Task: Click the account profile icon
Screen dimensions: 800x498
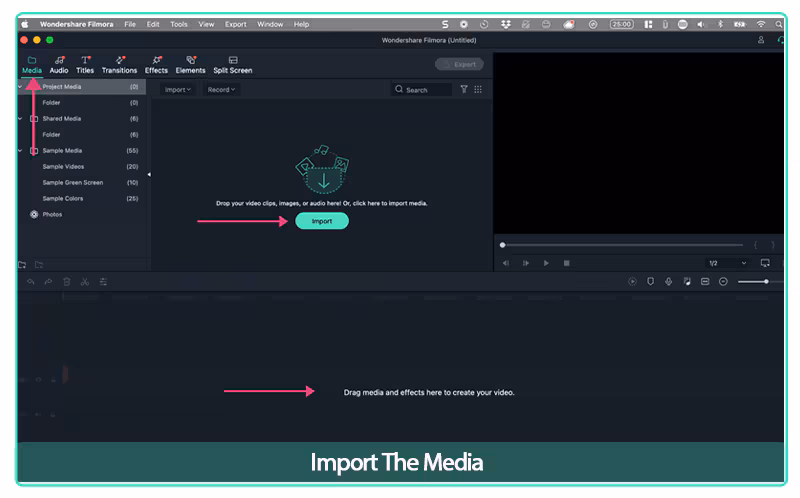Action: 761,40
